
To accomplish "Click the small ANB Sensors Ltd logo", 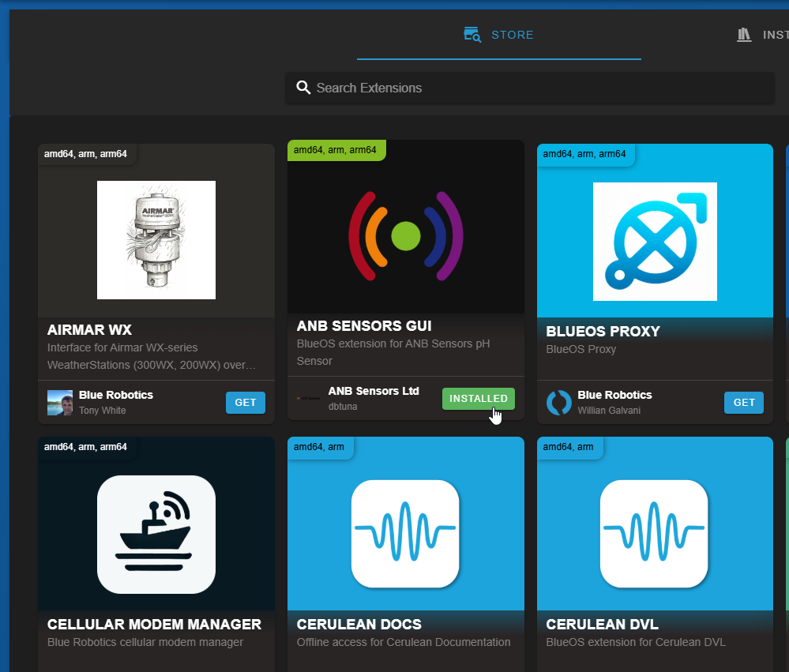I will coord(309,398).
